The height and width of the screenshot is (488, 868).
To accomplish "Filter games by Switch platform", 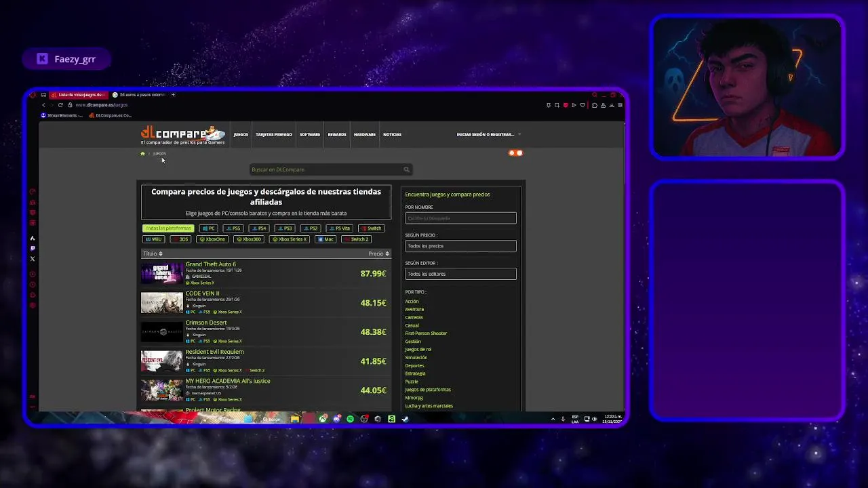I will point(372,228).
